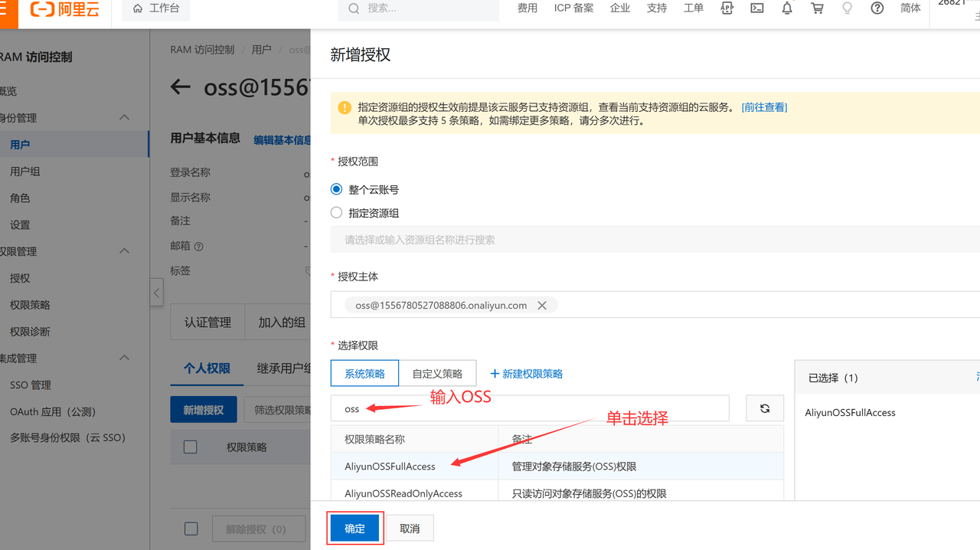Image resolution: width=980 pixels, height=550 pixels.
Task: Open SSO 管理 in the sidebar
Action: [31, 385]
